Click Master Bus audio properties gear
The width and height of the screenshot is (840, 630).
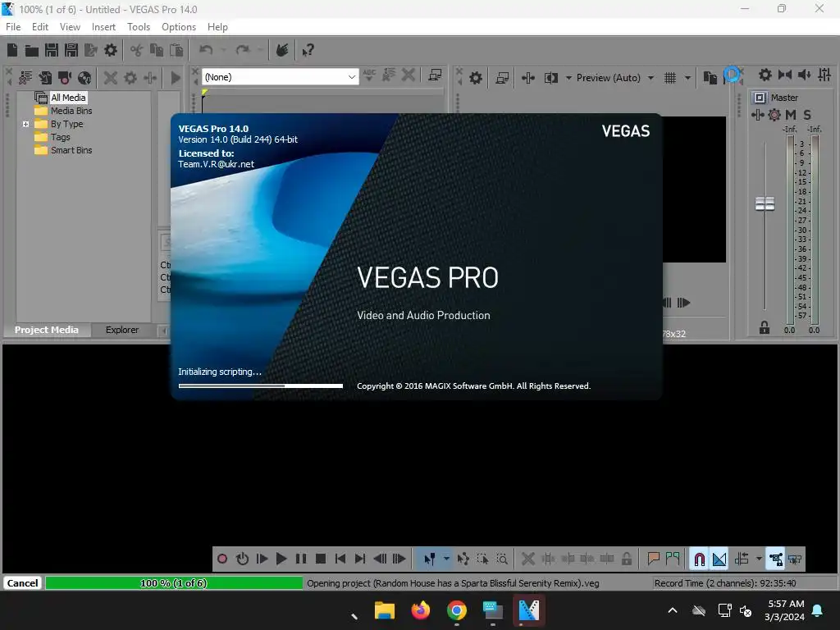[x=765, y=75]
